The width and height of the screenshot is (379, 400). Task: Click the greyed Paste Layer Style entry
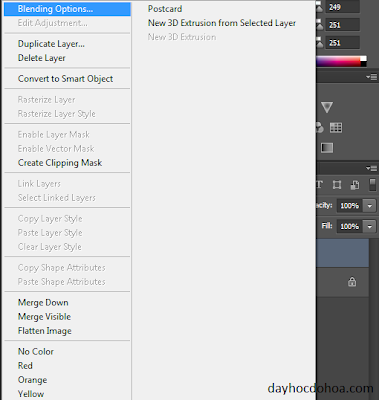pyautogui.click(x=50, y=233)
